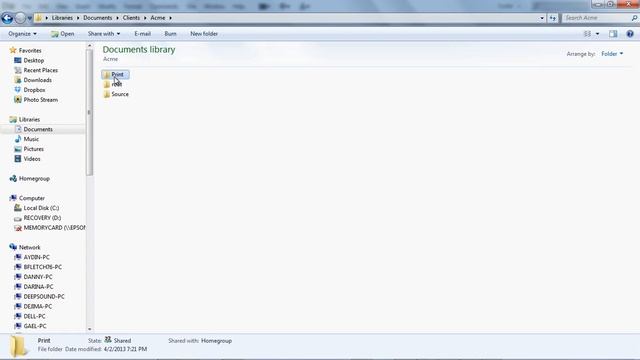Open Local Disk (C:)
Screen dimensions: 640x360
[37, 208]
